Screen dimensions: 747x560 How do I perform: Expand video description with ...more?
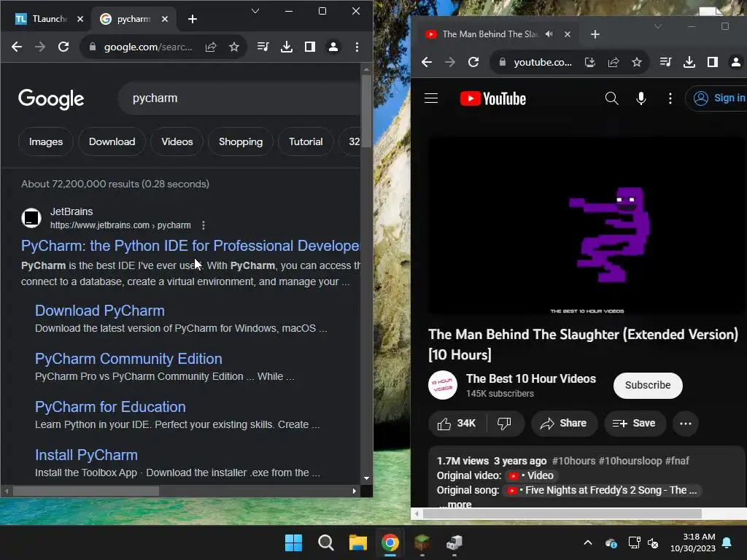[454, 504]
